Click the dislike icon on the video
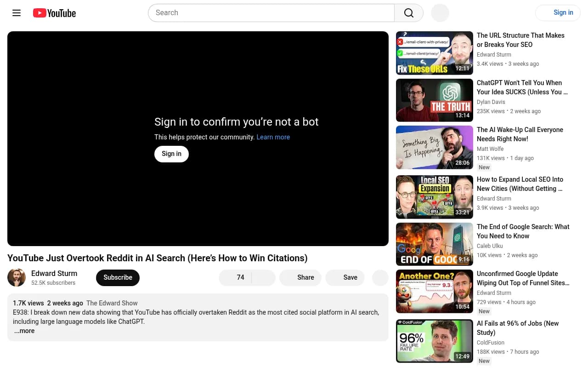Viewport: 588px width, 368px height. click(x=263, y=277)
